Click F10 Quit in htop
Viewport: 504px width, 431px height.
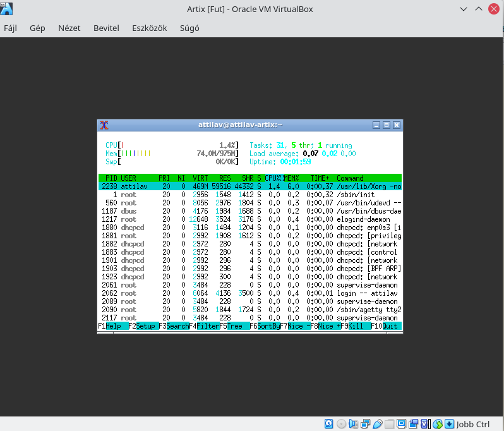point(386,326)
